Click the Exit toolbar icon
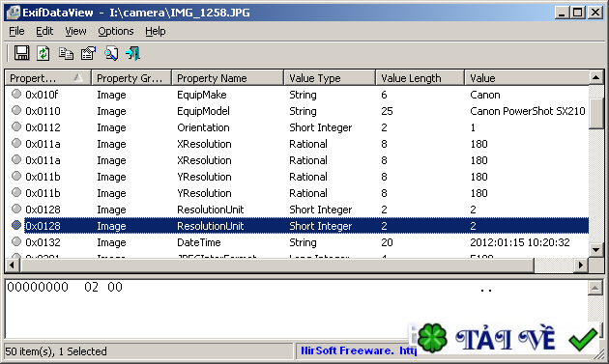 click(x=132, y=53)
